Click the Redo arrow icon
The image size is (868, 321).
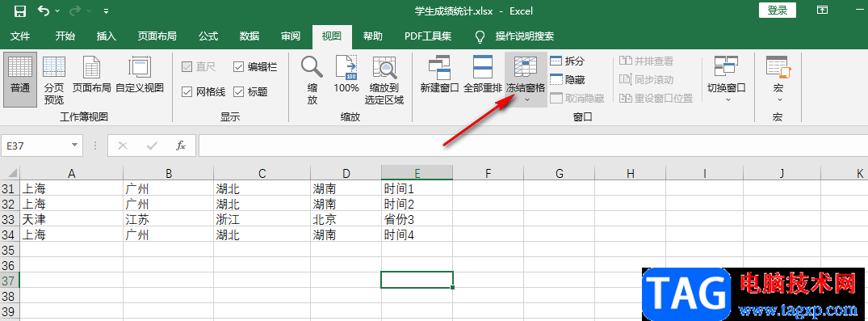(76, 11)
